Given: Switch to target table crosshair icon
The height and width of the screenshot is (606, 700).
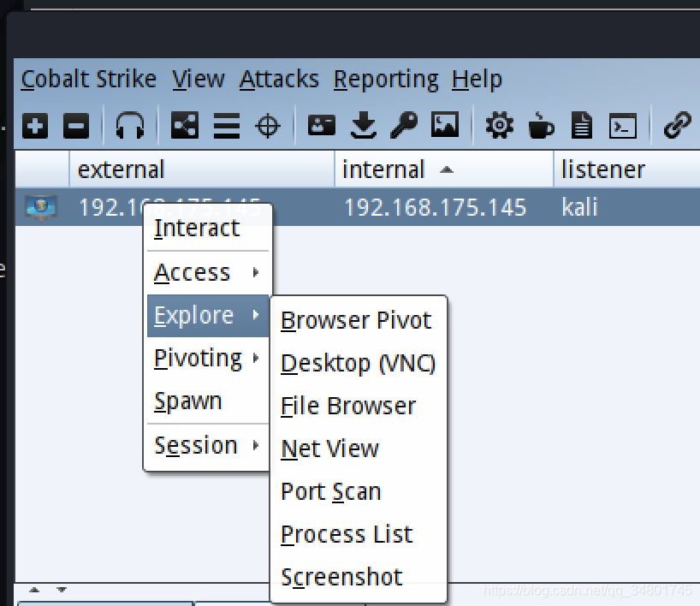Looking at the screenshot, I should coord(268,126).
